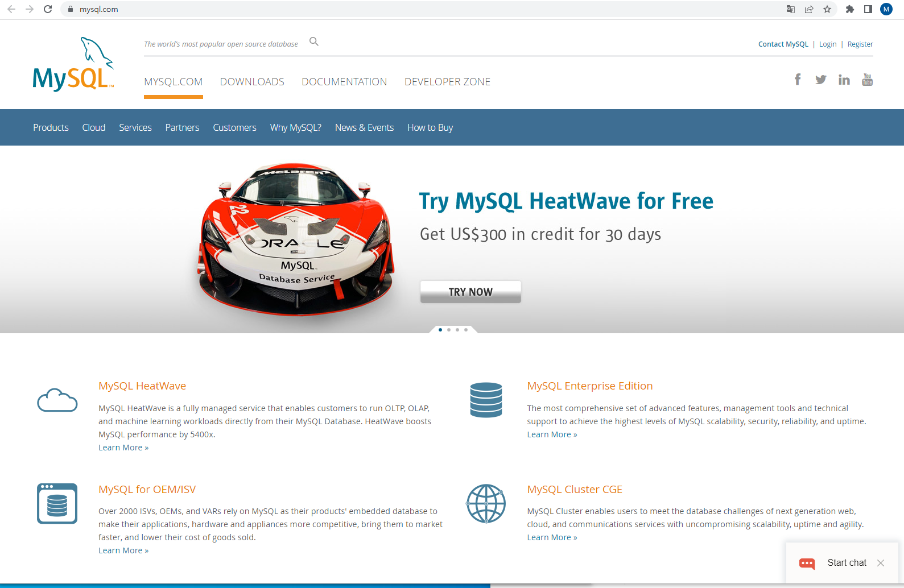Open the Products menu
This screenshot has width=904, height=588.
[51, 127]
